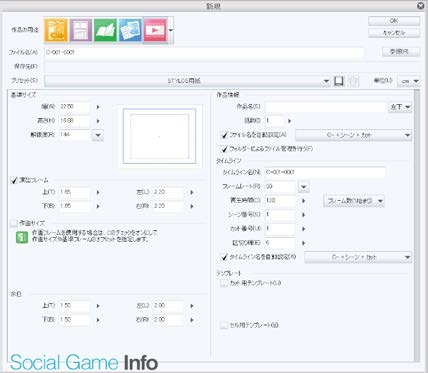Select the Comic use-of-work icon

click(81, 30)
